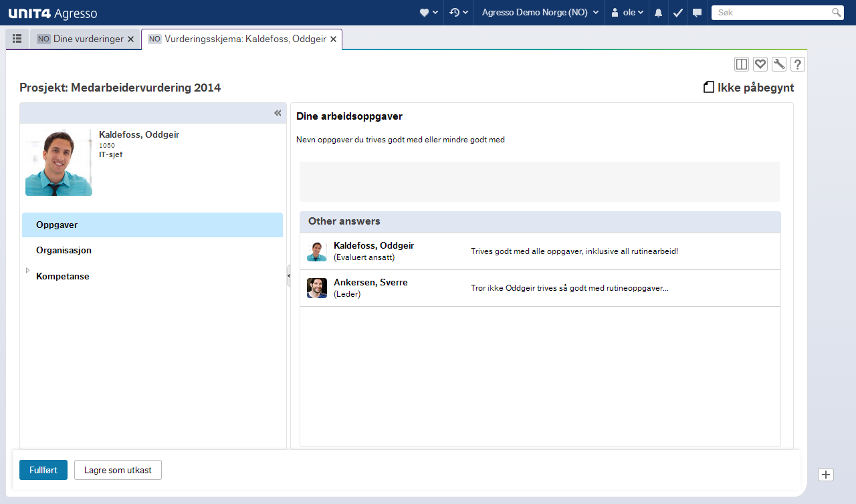
Task: Open Agresso Demo Norge company dropdown
Action: [x=540, y=13]
